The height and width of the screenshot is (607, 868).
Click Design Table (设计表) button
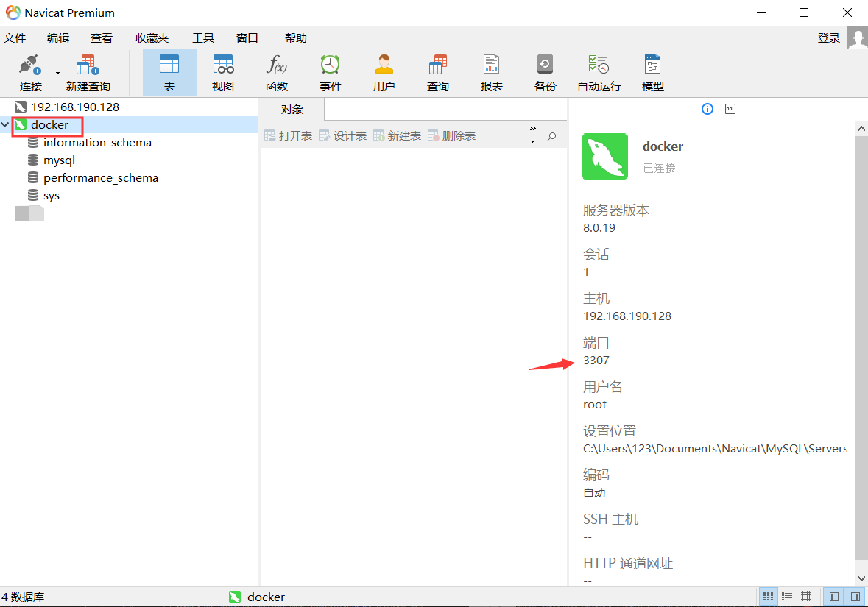coord(342,135)
